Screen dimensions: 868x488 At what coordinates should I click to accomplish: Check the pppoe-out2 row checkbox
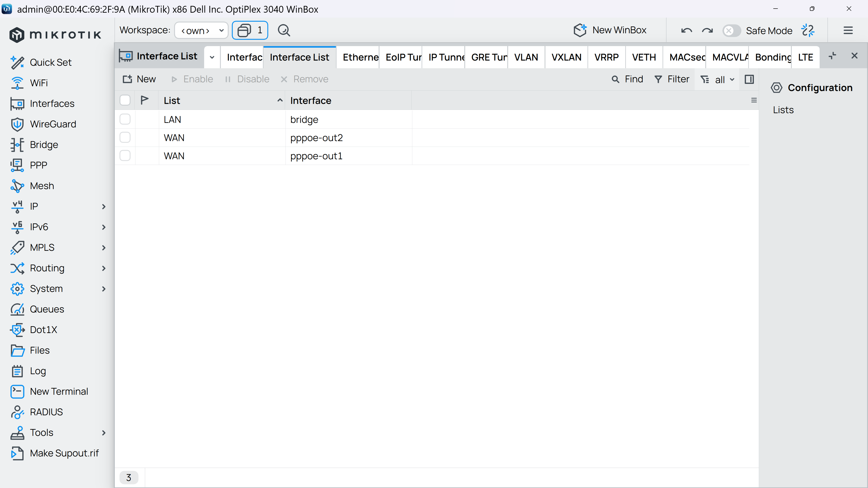coord(125,137)
